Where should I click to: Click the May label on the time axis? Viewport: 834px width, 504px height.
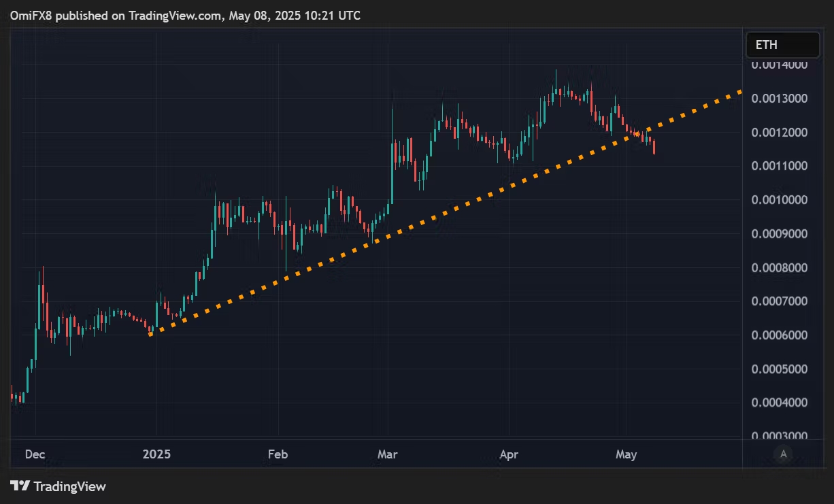(x=626, y=454)
